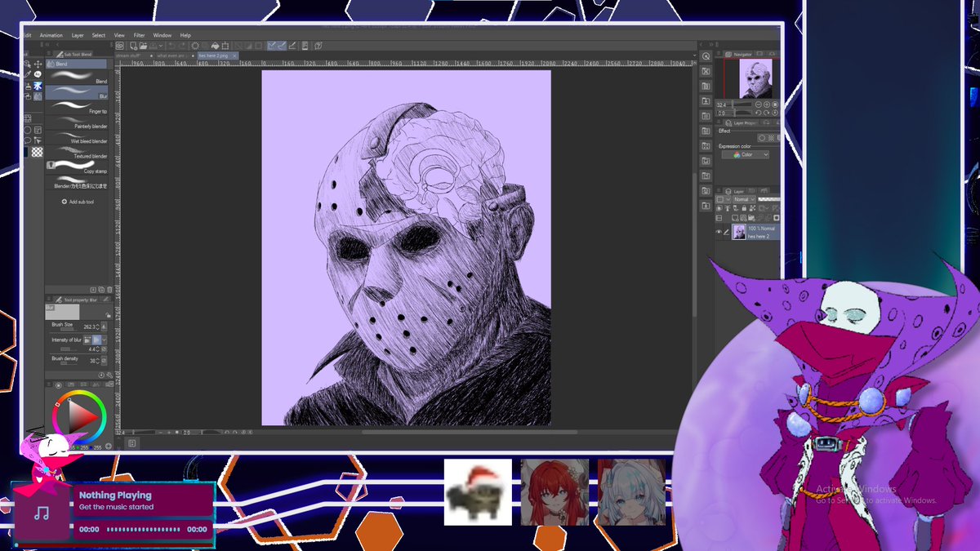The image size is (980, 551).
Task: Open the Filter menu
Action: tap(139, 35)
